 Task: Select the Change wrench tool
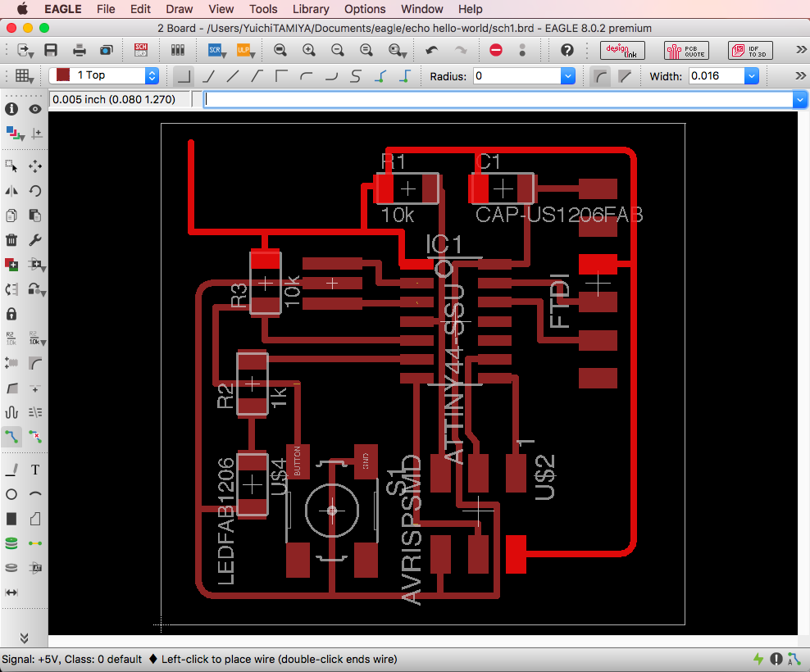35,240
